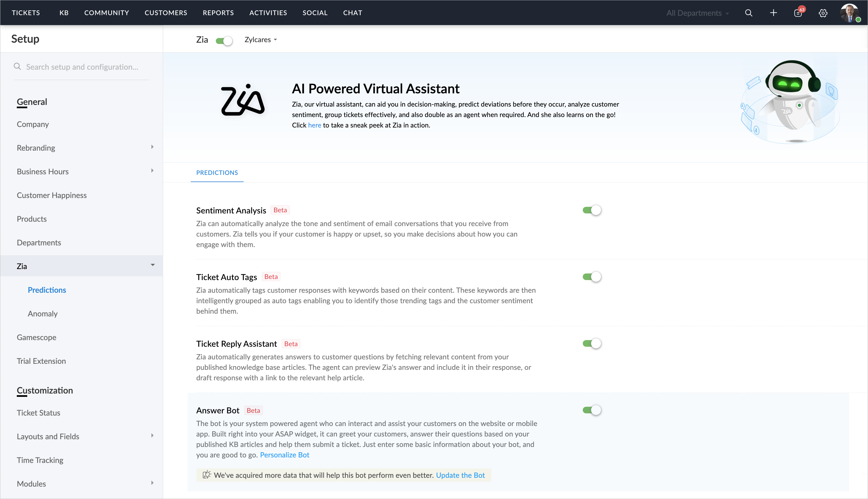
Task: Open the Zylcares department dropdown
Action: [x=261, y=40]
